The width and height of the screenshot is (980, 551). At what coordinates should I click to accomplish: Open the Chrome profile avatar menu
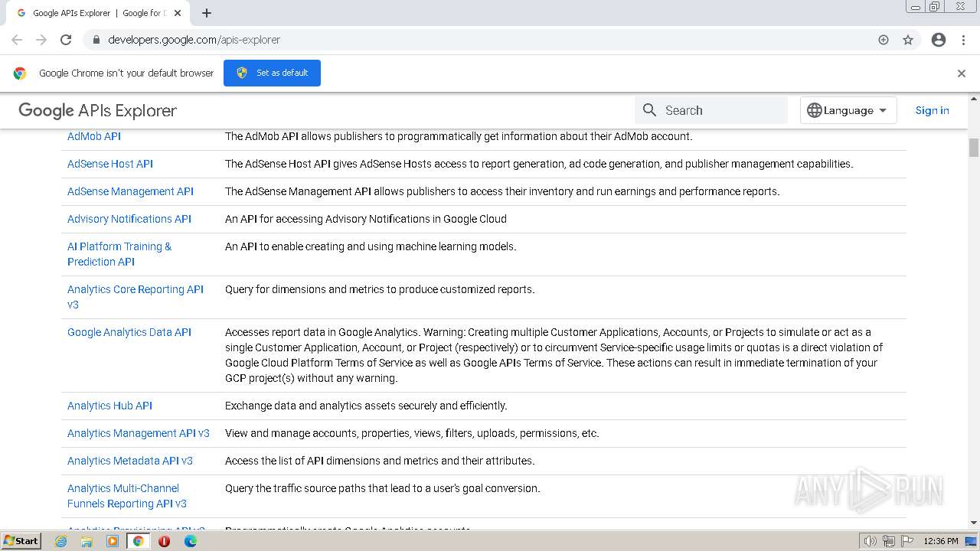click(939, 40)
